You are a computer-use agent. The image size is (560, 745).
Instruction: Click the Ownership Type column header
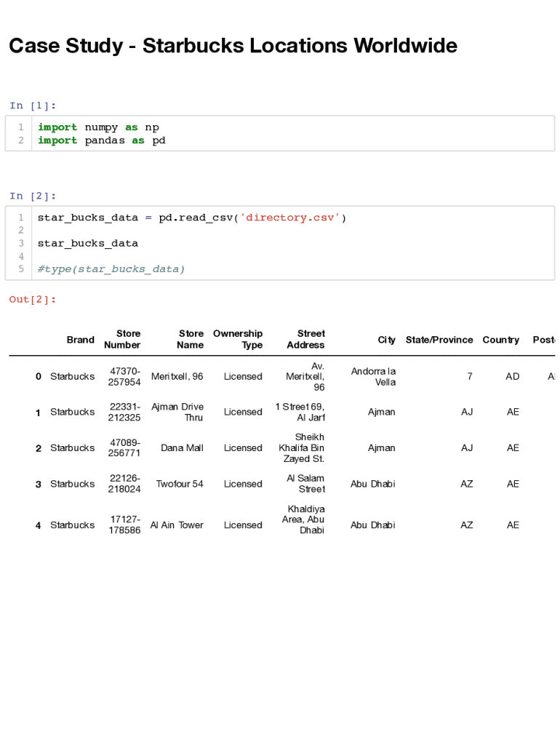click(x=238, y=339)
